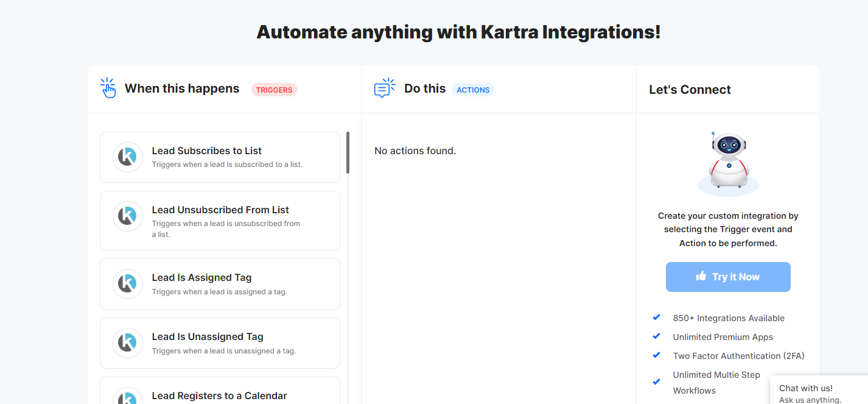The image size is (868, 404).
Task: Click the Do this heading text
Action: pyautogui.click(x=425, y=88)
